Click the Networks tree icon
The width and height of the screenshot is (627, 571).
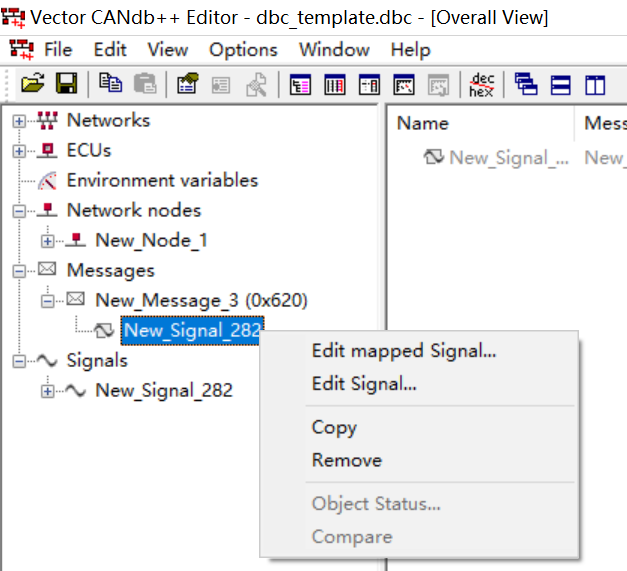[47, 120]
